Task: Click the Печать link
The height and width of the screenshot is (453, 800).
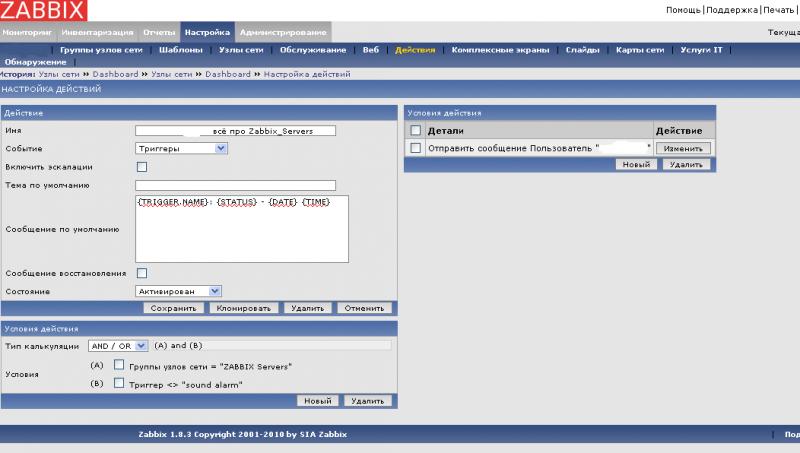Action: (x=779, y=10)
